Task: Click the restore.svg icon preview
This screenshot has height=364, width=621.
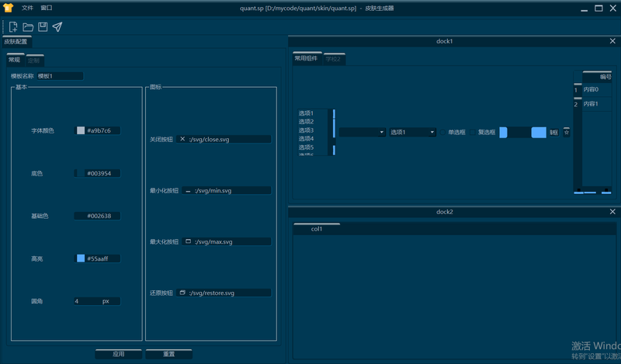Action: [182, 293]
